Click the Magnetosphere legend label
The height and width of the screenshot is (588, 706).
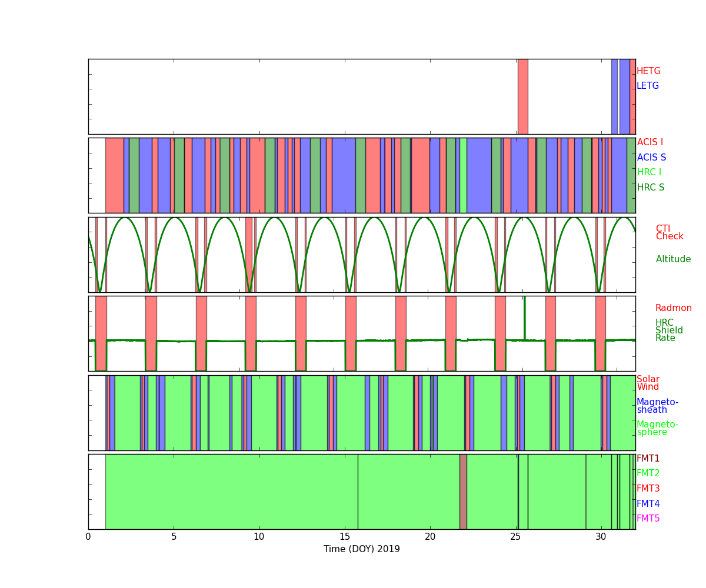point(657,429)
